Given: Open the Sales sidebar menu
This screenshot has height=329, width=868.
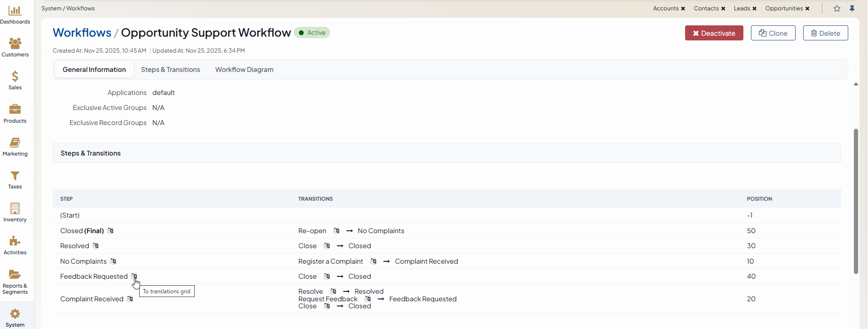Looking at the screenshot, I should pos(15,80).
